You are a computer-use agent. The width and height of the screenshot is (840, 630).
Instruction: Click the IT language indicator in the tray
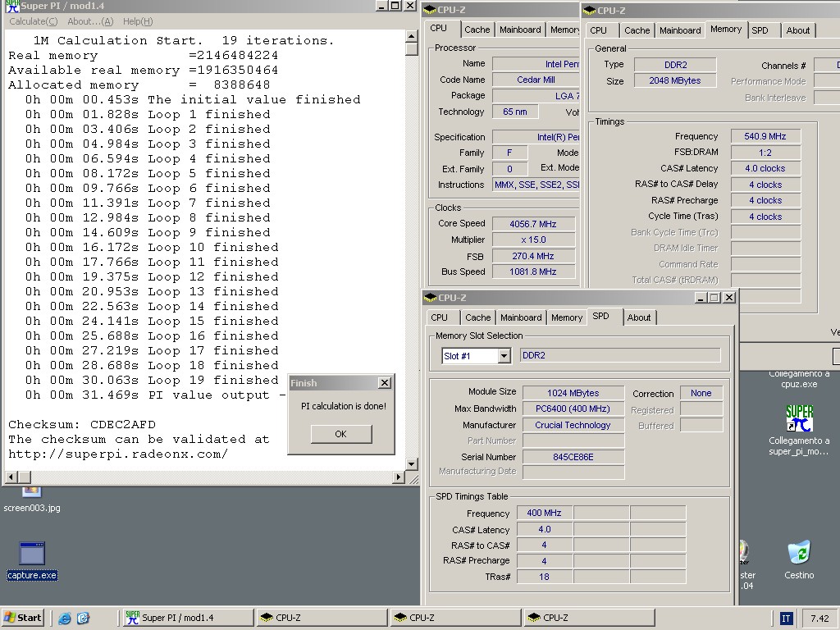click(x=786, y=619)
